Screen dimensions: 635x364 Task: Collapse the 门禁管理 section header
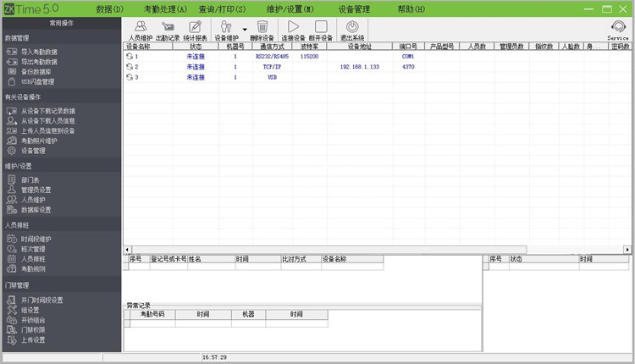pos(62,285)
